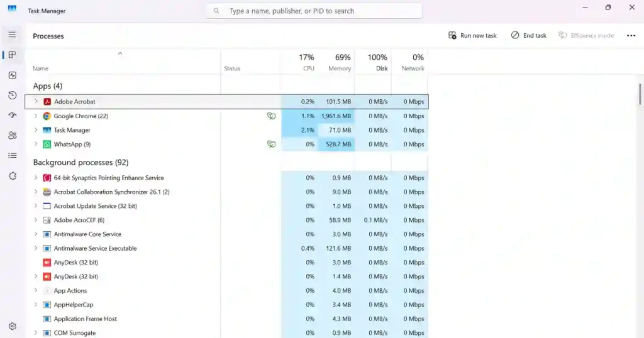This screenshot has width=644, height=338.
Task: Click the Synaptics Pointing Enhance Service icon
Action: 47,178
